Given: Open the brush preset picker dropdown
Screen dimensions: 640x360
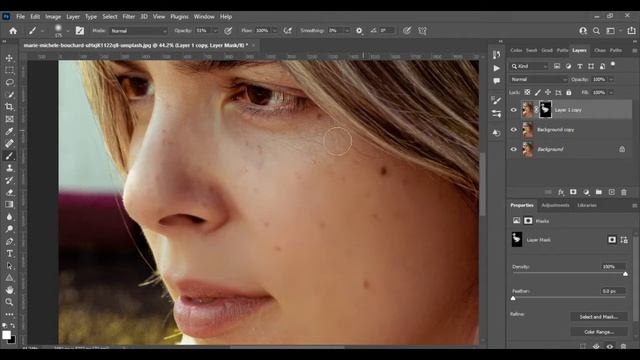Looking at the screenshot, I should tap(67, 31).
